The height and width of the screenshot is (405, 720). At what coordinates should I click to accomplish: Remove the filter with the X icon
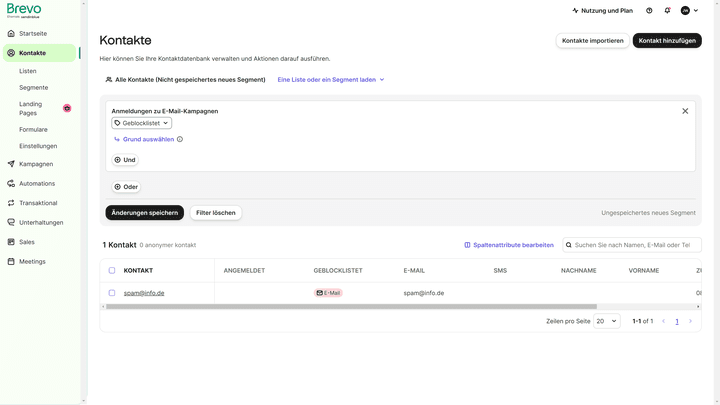[x=685, y=111]
